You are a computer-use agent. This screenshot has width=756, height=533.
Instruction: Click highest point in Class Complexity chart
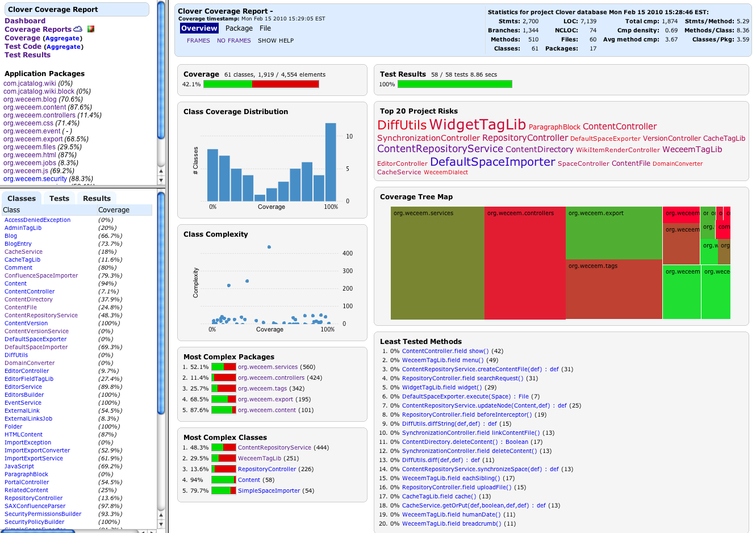point(269,247)
